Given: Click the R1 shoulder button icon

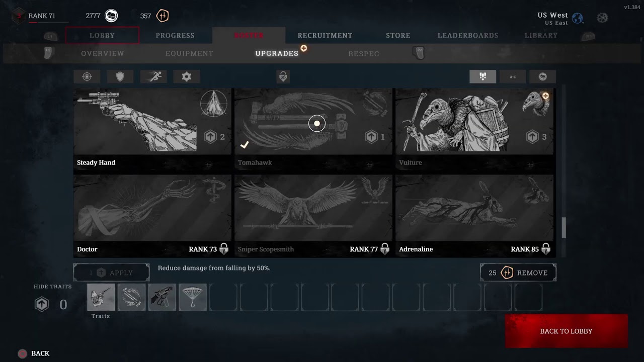Looking at the screenshot, I should [x=587, y=36].
